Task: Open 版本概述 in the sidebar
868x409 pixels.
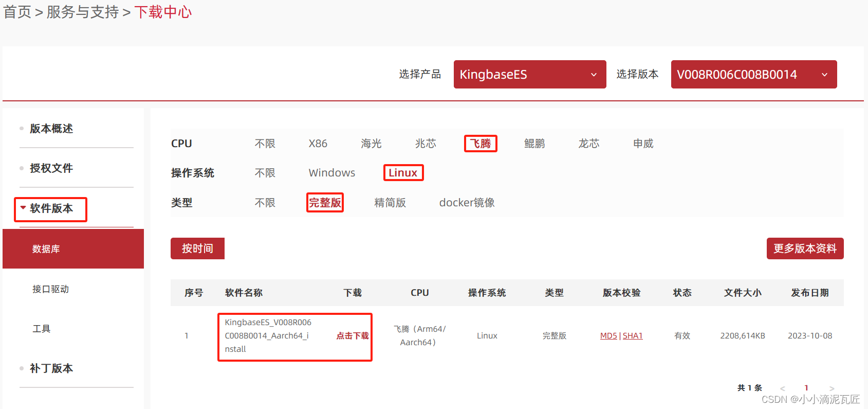Action: coord(51,129)
